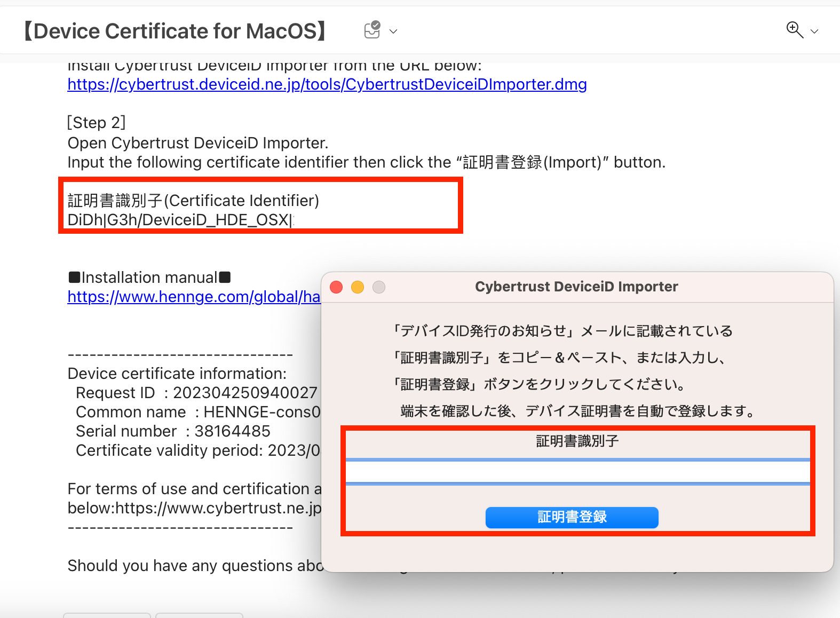The width and height of the screenshot is (840, 618).
Task: Click the 【Device Certificate for MacOS】 title
Action: 175,31
